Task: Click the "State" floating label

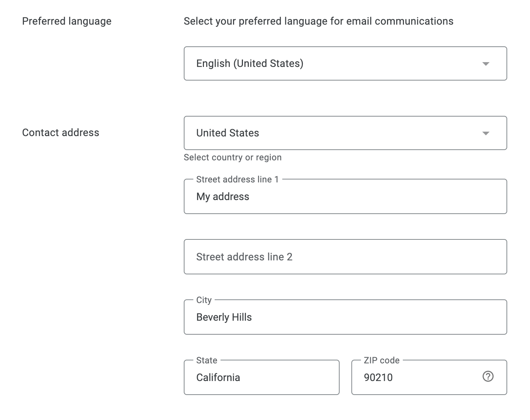Action: click(207, 360)
